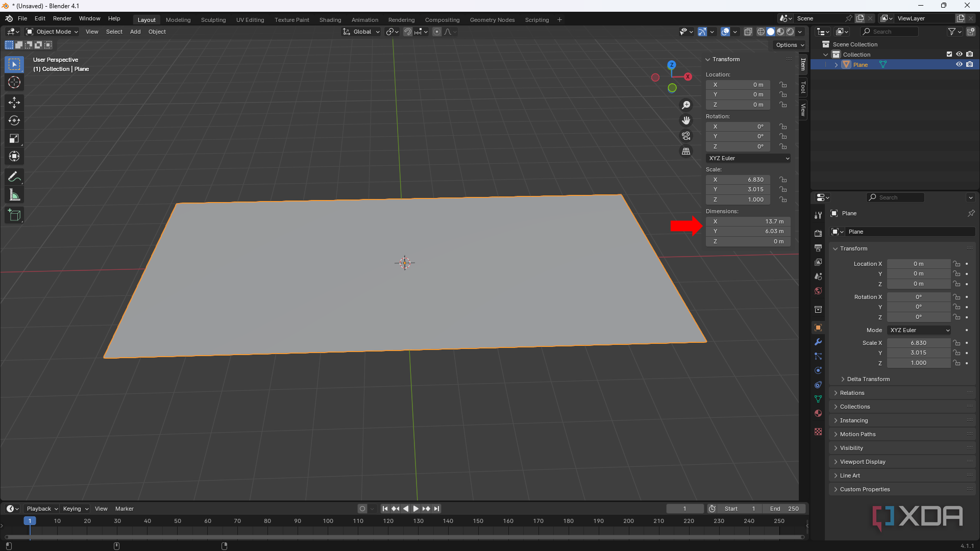This screenshot has width=980, height=551.
Task: Select the Scale tool
Action: [x=14, y=138]
